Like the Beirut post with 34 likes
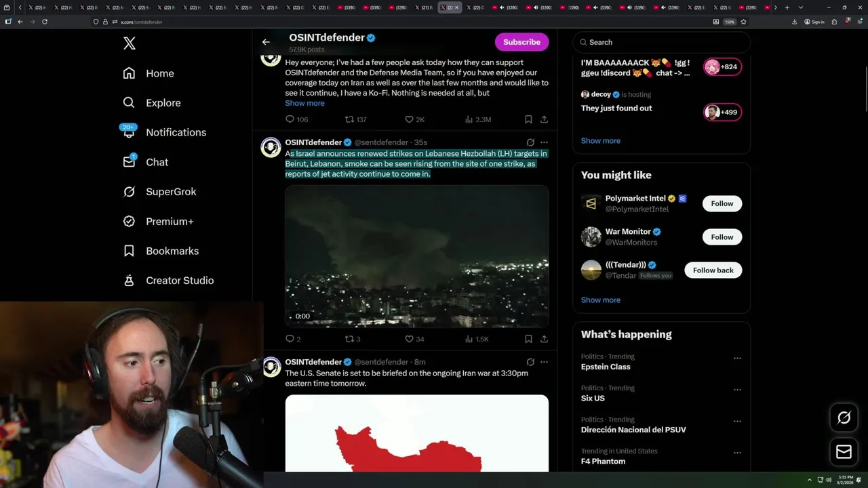Viewport: 868px width, 488px height. (x=409, y=339)
